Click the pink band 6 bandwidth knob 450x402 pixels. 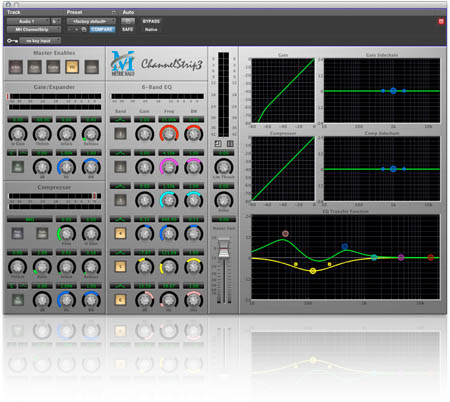[193, 300]
